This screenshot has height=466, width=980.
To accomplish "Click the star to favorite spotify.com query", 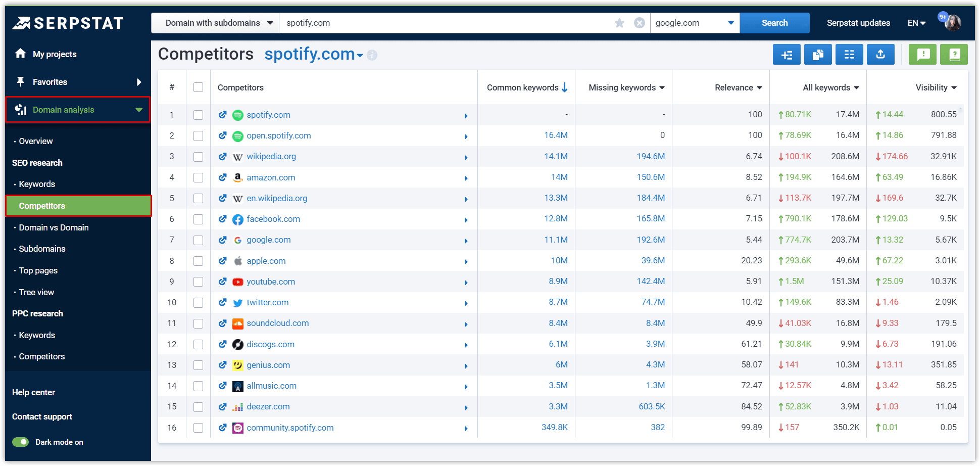I will pos(619,23).
